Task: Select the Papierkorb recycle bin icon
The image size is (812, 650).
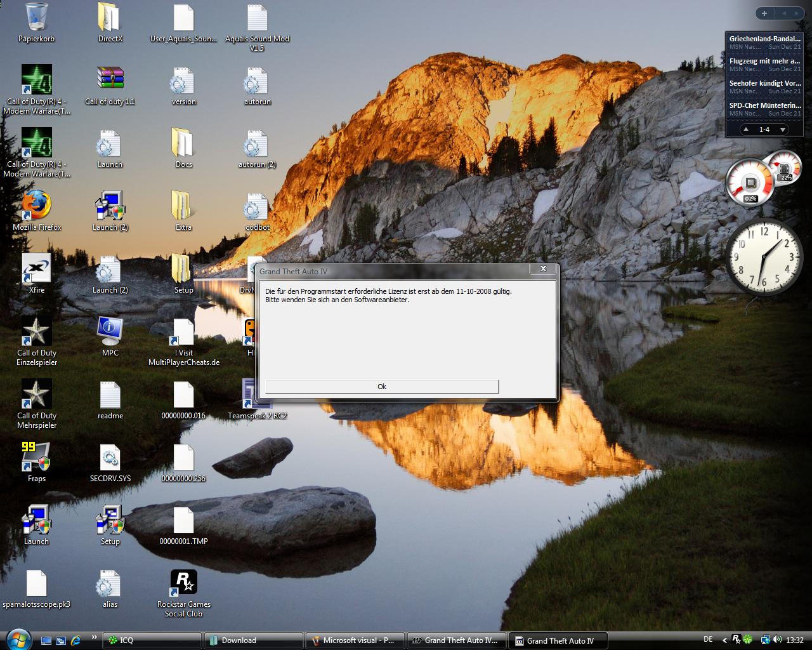Action: tap(37, 18)
